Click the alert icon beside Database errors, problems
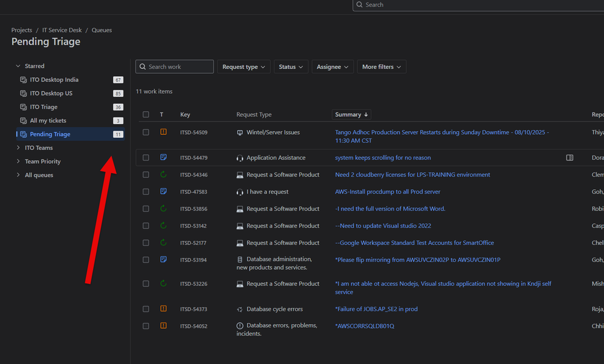Viewport: 604px width, 364px height. (239, 326)
